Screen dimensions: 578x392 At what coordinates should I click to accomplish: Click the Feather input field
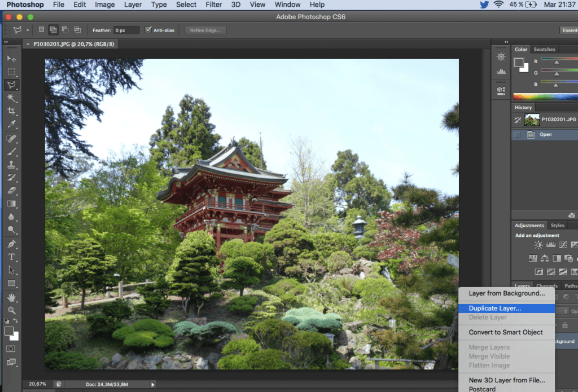(x=126, y=30)
